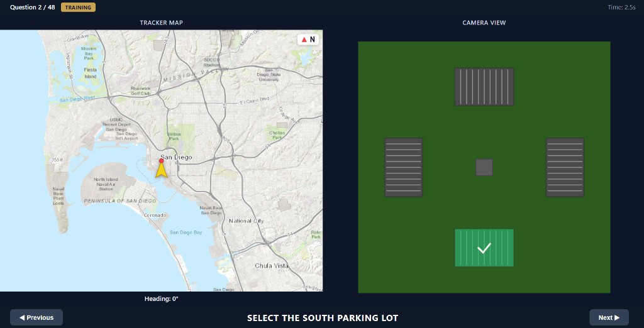
Task: Go back with the Previous button
Action: click(36, 317)
